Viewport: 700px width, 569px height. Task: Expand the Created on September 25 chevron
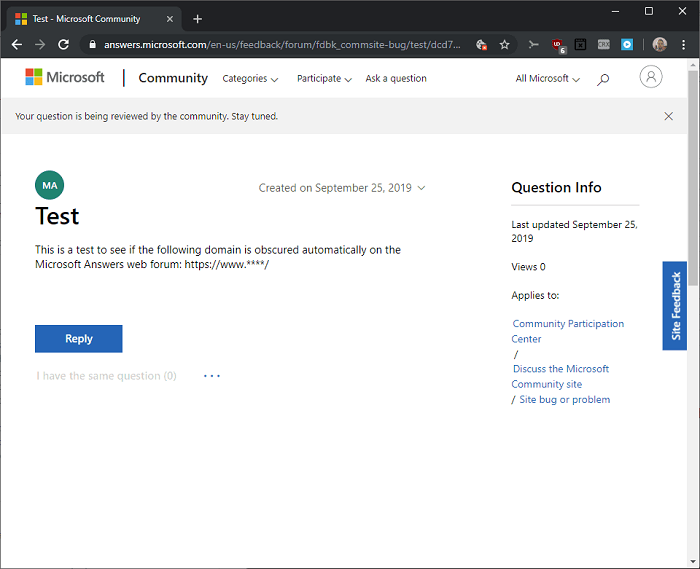tap(421, 188)
